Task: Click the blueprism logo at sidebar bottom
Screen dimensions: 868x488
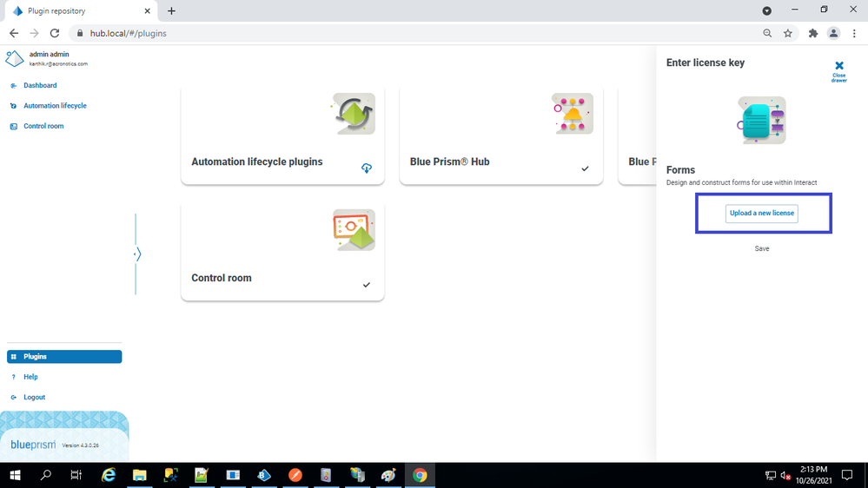Action: click(x=33, y=445)
